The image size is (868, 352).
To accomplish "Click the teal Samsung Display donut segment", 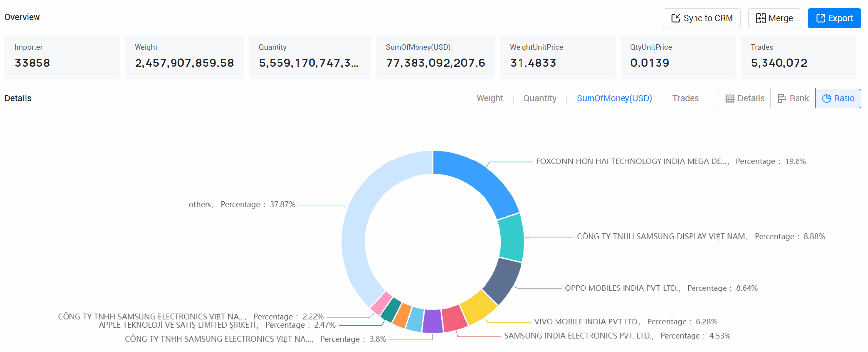I will pos(511,238).
